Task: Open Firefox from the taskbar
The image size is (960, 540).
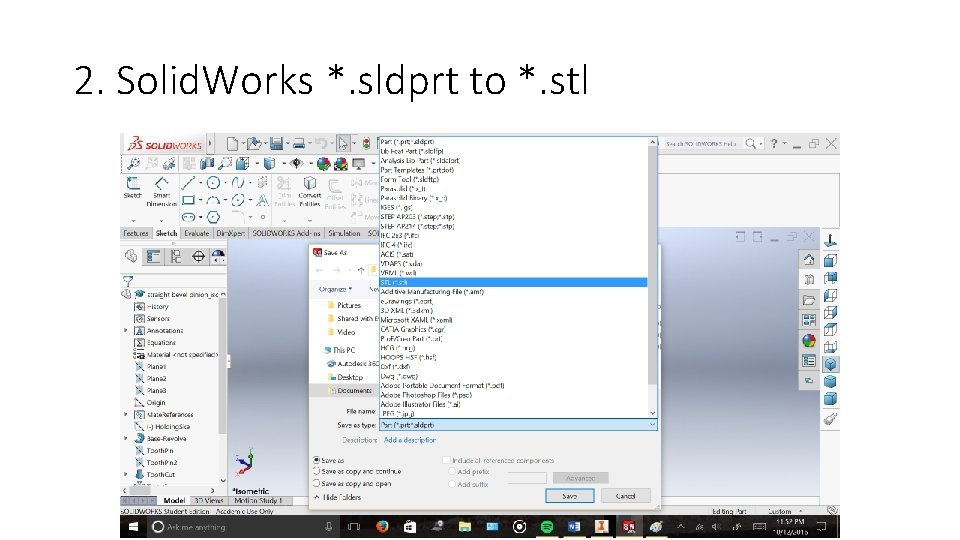Action: (x=382, y=527)
